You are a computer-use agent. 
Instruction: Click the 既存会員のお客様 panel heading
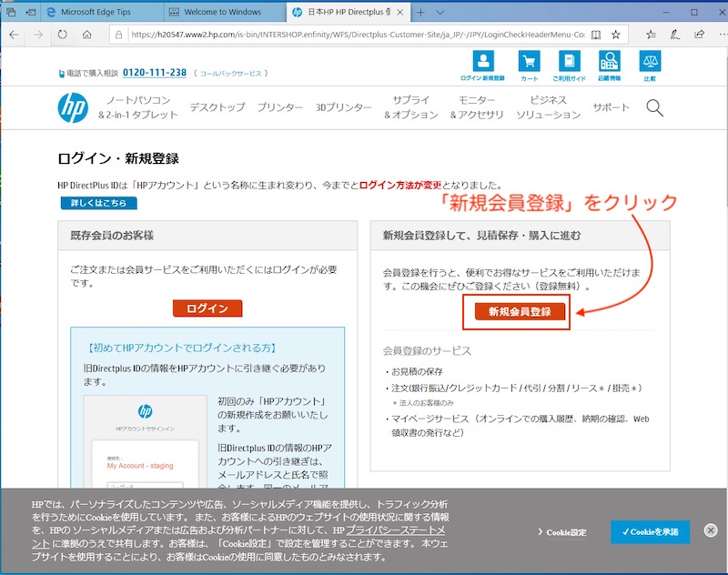112,236
